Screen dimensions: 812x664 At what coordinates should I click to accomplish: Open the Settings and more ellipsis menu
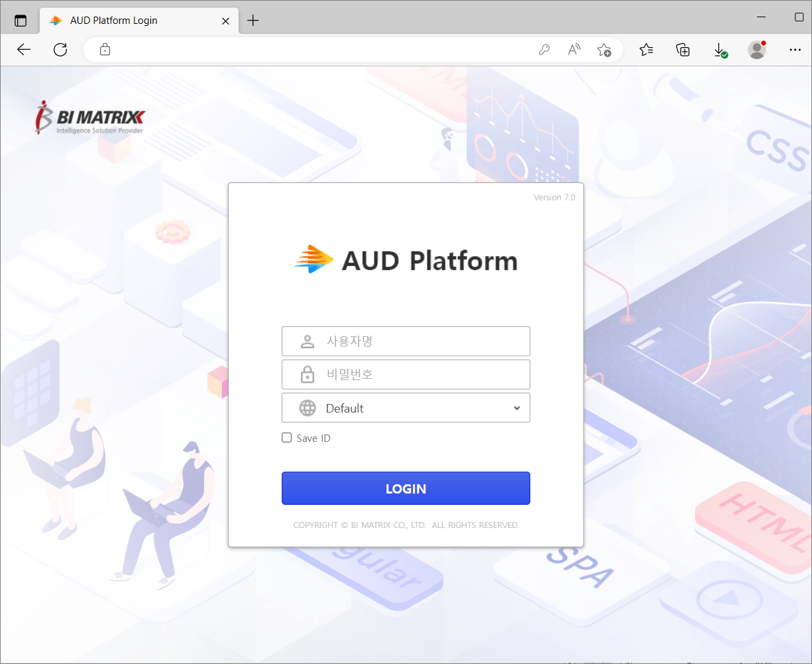coord(795,50)
